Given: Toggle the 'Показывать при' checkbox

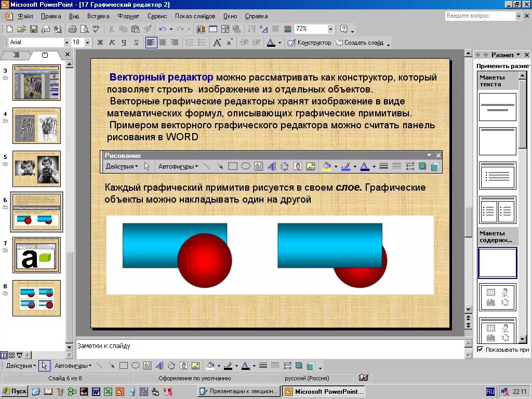Looking at the screenshot, I should point(480,349).
